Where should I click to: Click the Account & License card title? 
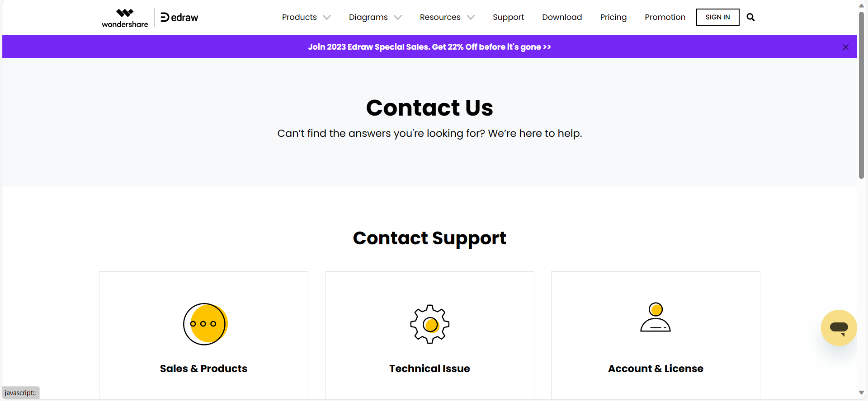(x=655, y=368)
